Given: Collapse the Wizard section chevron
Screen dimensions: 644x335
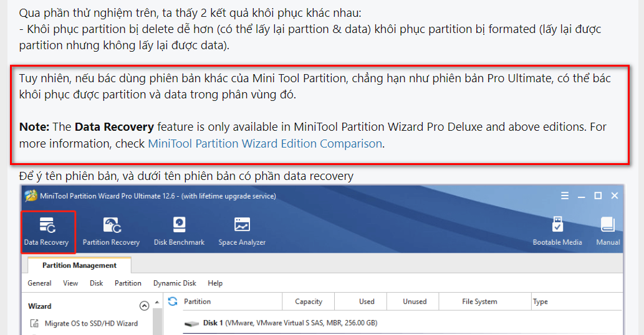Looking at the screenshot, I should coord(144,306).
